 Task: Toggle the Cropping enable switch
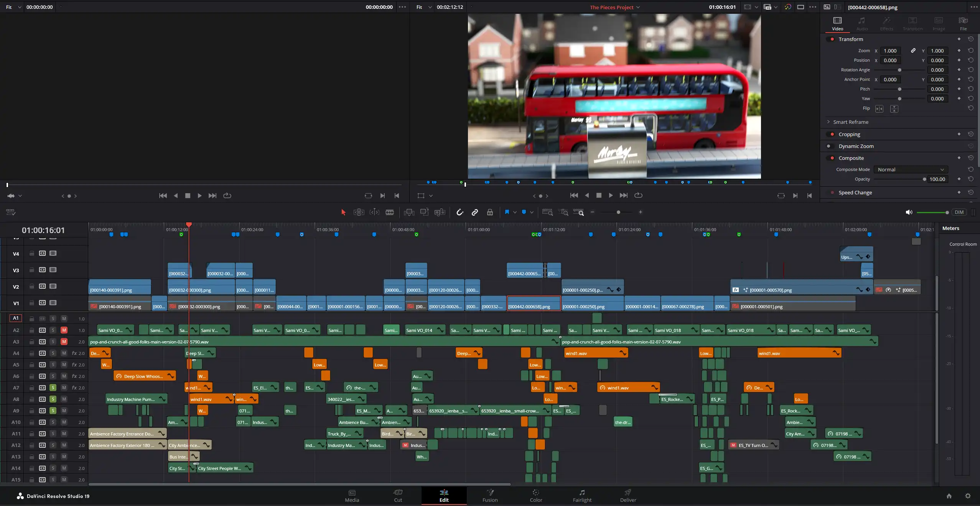click(x=831, y=134)
